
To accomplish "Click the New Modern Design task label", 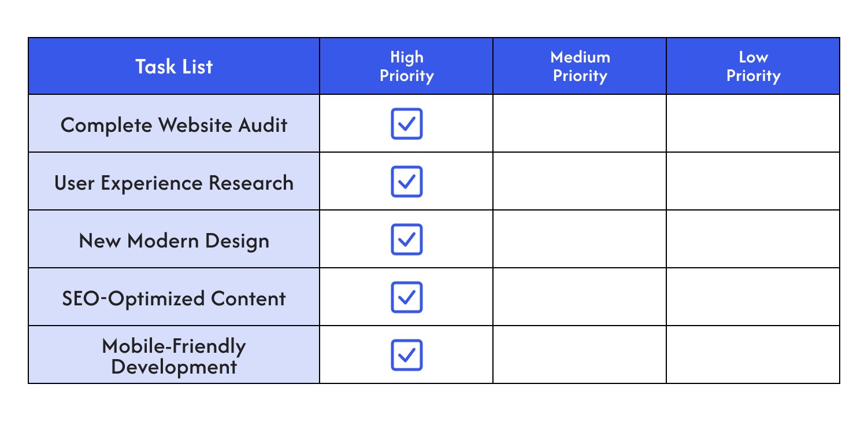I will click(x=174, y=241).
